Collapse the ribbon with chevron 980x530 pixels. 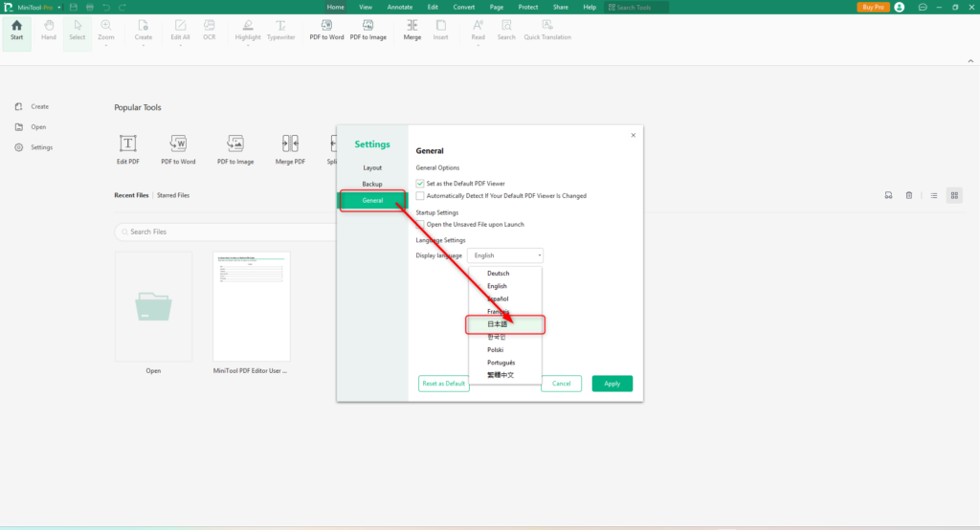[970, 60]
